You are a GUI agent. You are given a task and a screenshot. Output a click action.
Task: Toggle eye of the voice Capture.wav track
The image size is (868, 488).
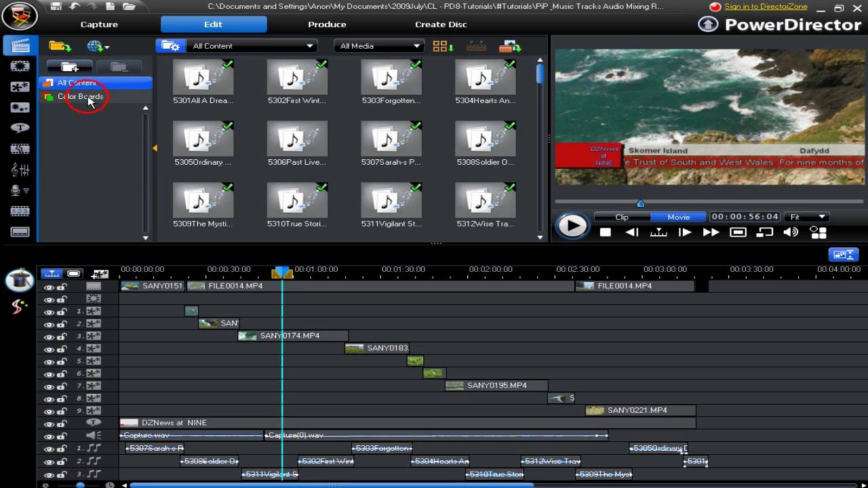pos(49,436)
